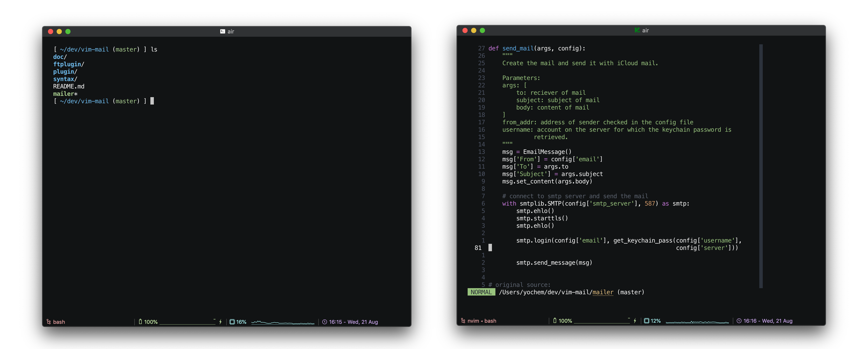This screenshot has height=349, width=868.
Task: Click '16:15 - Wed, 21 Aug' timestamp
Action: click(353, 322)
